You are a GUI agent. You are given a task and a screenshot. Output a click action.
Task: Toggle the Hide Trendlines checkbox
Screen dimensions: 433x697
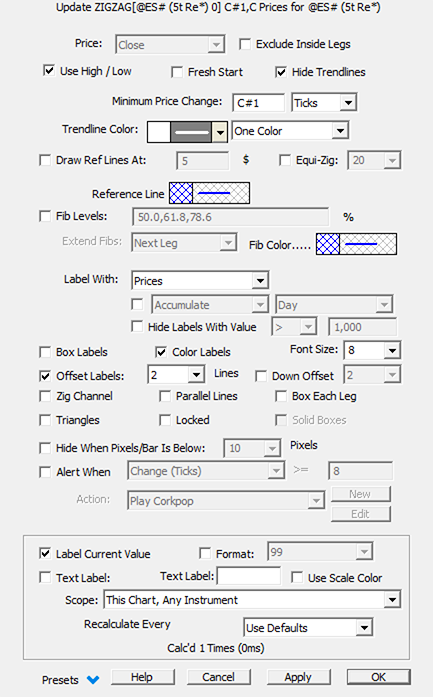281,72
